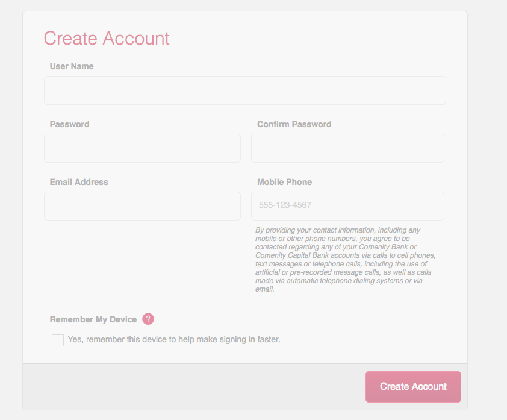Select the Mobile Phone number field
The width and height of the screenshot is (507, 420).
pyautogui.click(x=347, y=206)
